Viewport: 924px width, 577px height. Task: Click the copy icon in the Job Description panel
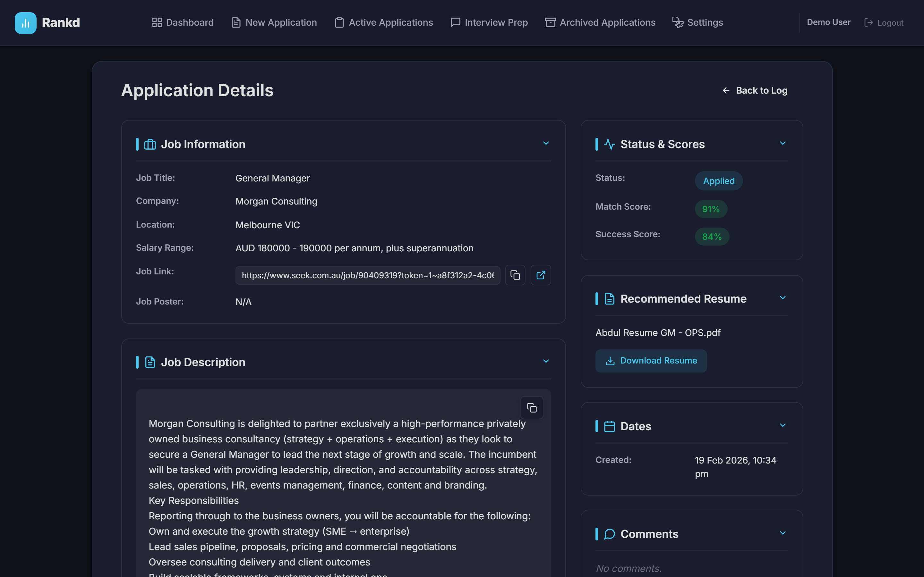[x=532, y=407]
